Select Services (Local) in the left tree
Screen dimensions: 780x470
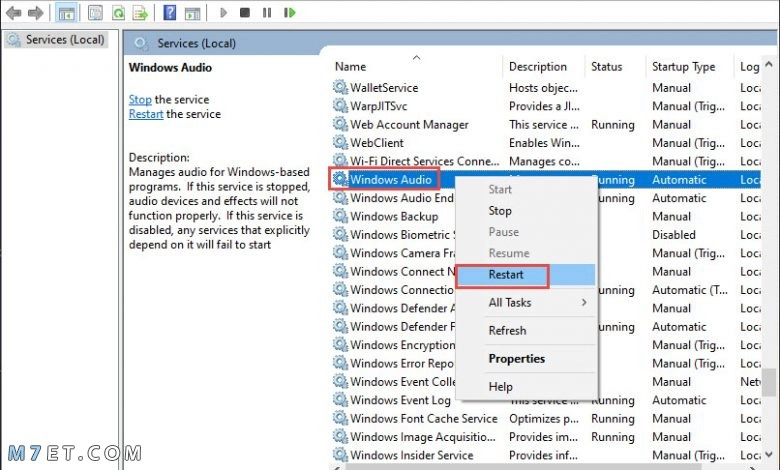click(x=56, y=40)
